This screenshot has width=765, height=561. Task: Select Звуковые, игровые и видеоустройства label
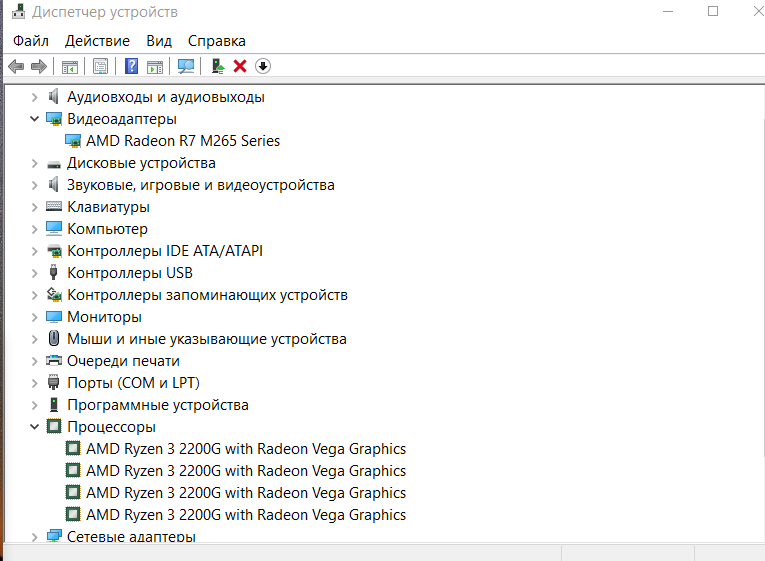pyautogui.click(x=201, y=185)
